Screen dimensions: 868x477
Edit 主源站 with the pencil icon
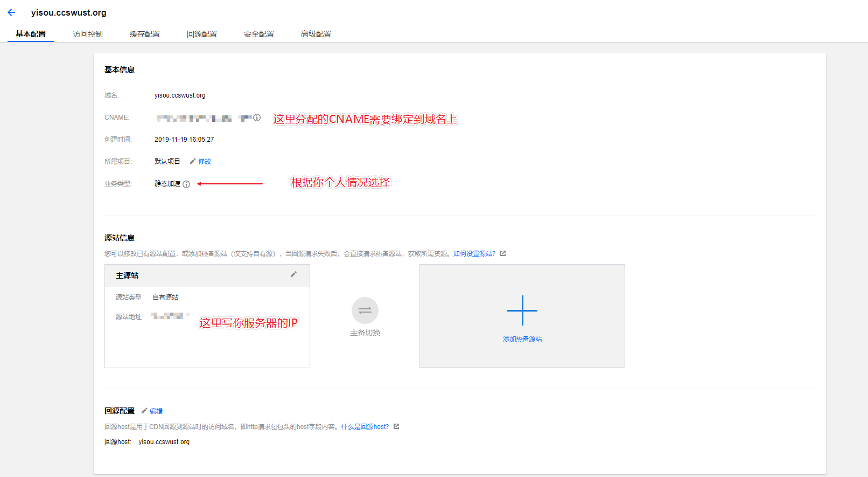(293, 274)
